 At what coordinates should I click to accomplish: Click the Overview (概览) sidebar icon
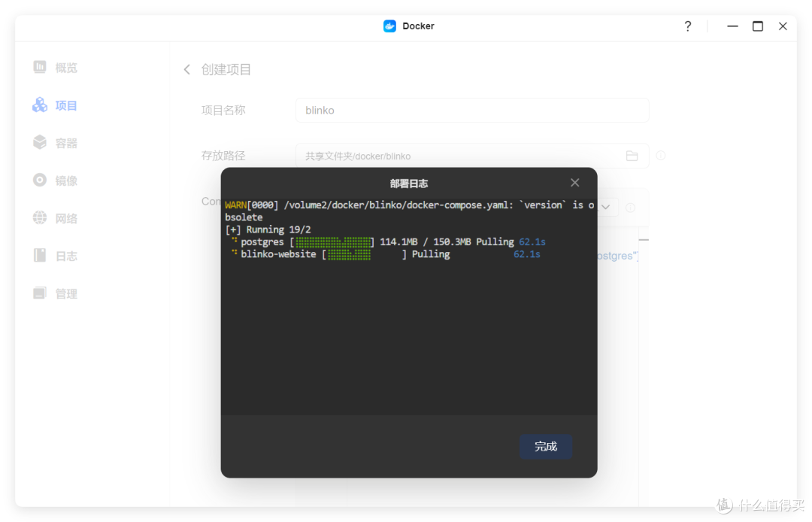point(40,68)
